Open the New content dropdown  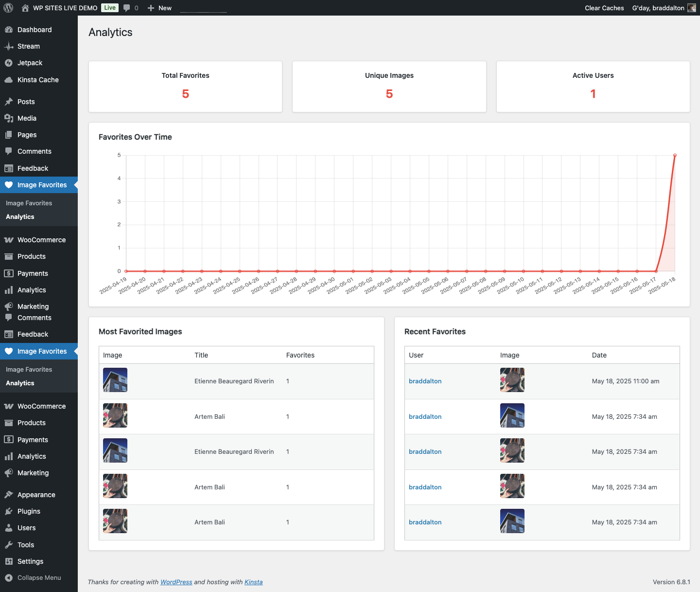click(160, 8)
